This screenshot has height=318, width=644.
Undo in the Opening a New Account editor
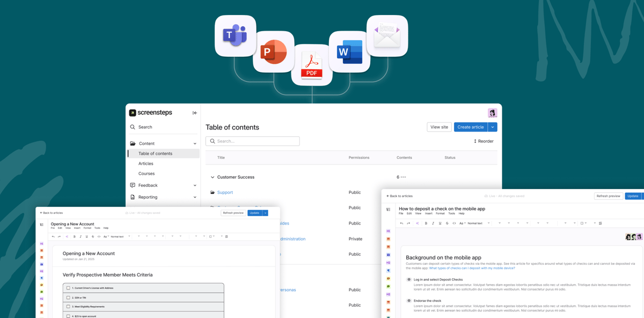tap(53, 236)
